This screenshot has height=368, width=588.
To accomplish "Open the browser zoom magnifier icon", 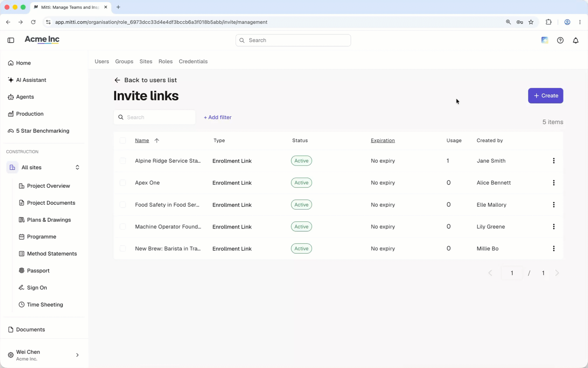I will click(508, 22).
